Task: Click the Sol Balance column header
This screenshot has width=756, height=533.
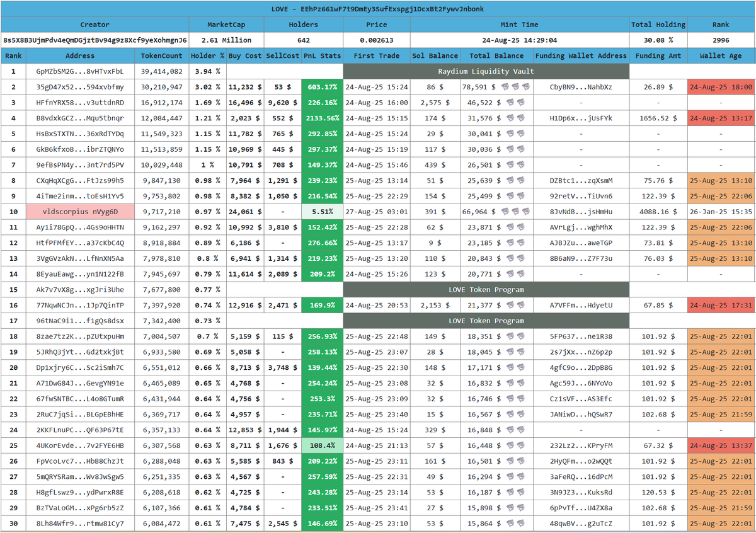Action: coord(435,55)
